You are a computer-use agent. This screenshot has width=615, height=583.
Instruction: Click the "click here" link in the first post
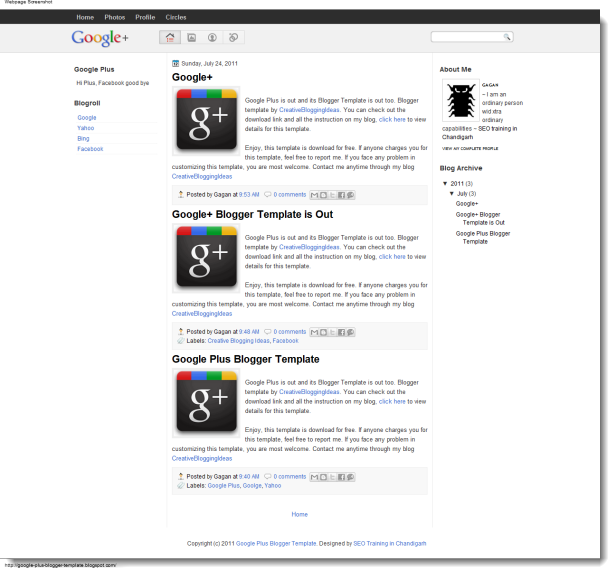pyautogui.click(x=392, y=120)
